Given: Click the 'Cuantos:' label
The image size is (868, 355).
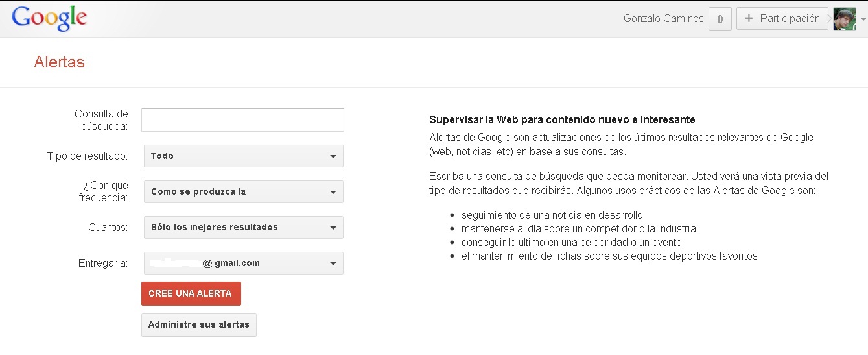Looking at the screenshot, I should tap(108, 227).
